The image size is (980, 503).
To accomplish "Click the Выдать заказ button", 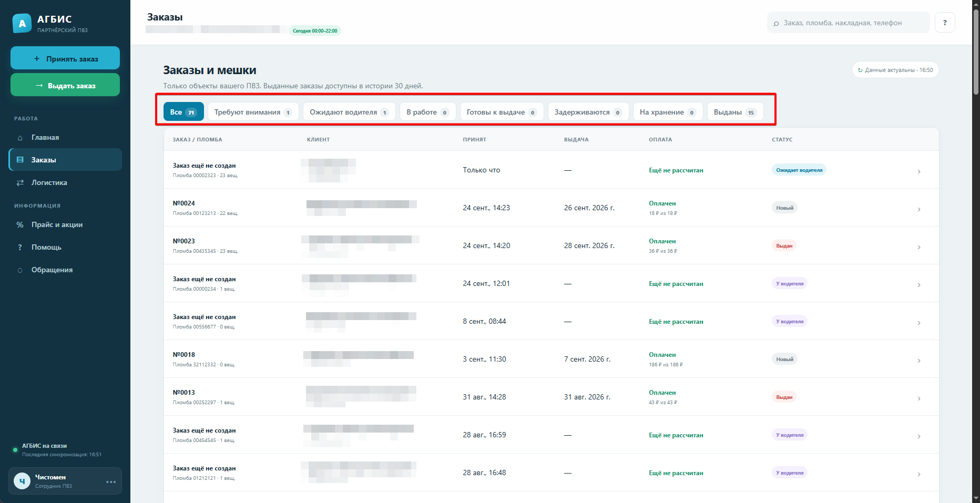I will point(65,85).
